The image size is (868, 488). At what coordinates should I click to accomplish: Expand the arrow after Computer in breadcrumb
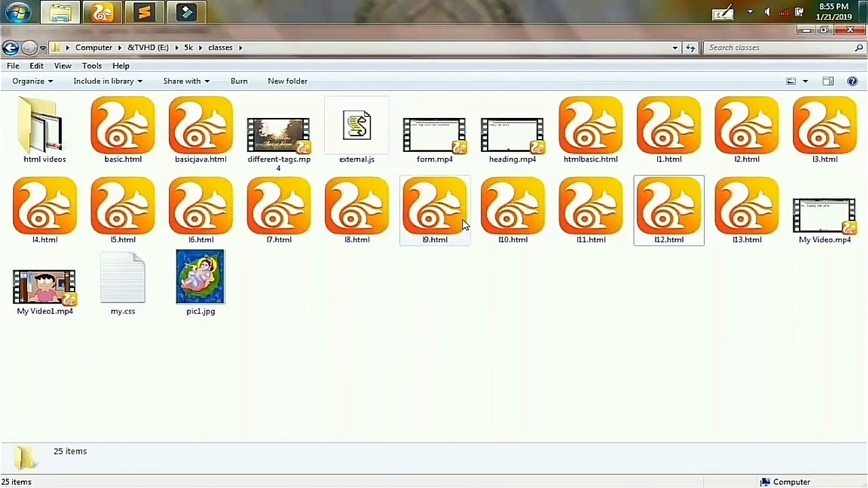tap(120, 47)
